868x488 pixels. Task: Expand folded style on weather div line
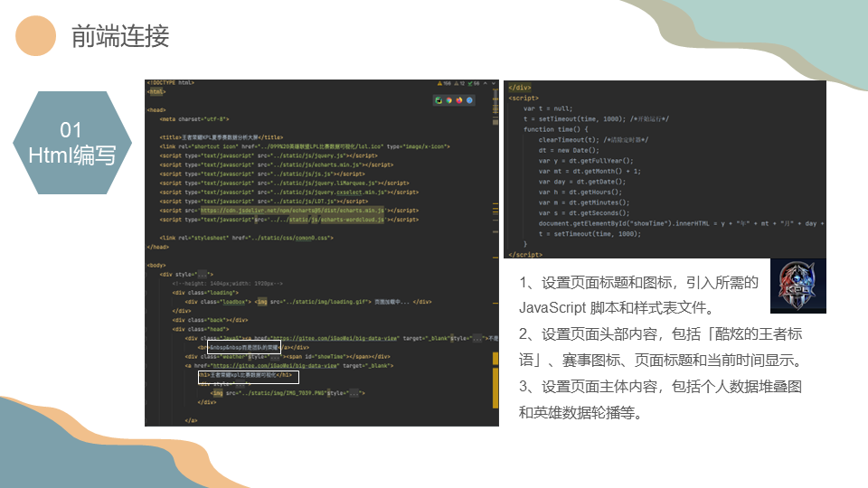pos(277,357)
